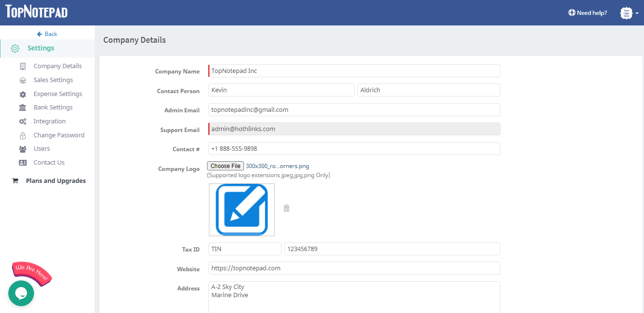Open the live chat bubble
The height and width of the screenshot is (313, 644).
click(21, 293)
